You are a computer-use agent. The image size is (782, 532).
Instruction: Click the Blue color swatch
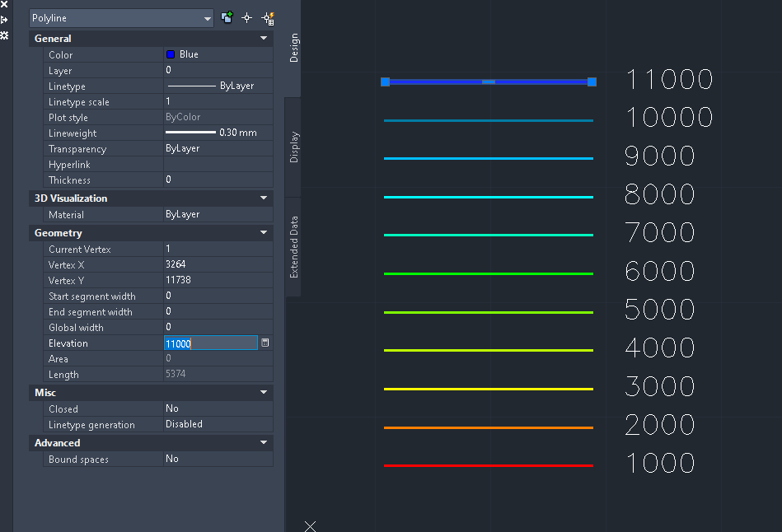[171, 54]
